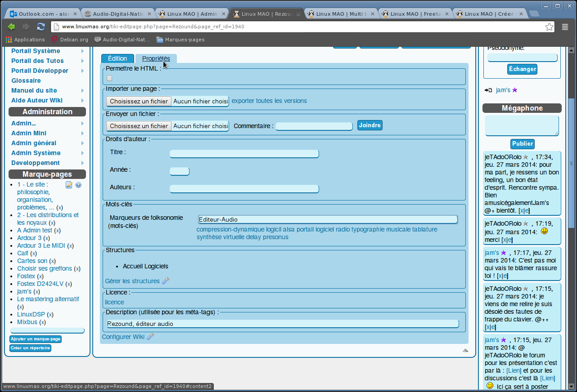Open the Applications shortcut in the bookmarks bar
This screenshot has width=577, height=392.
[x=25, y=40]
